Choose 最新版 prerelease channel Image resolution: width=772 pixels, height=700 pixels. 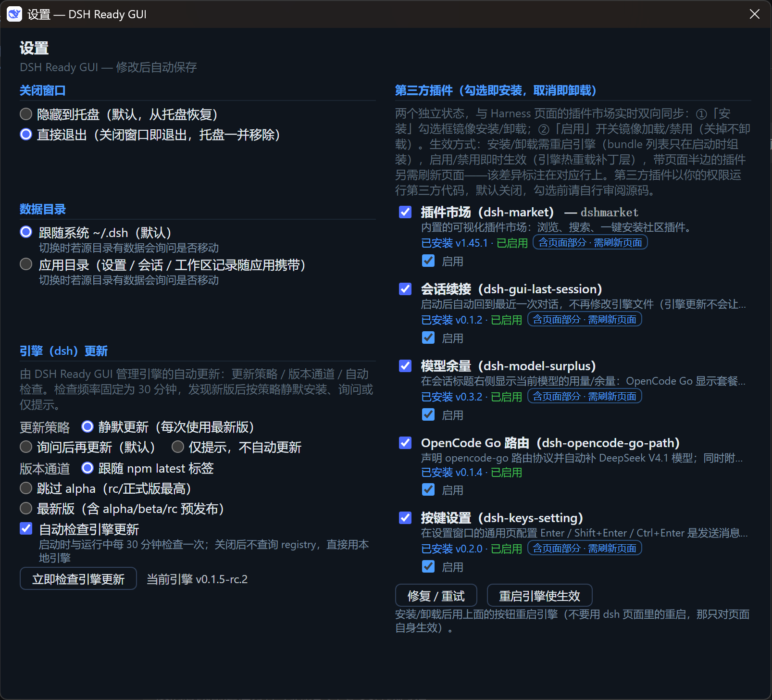click(26, 509)
